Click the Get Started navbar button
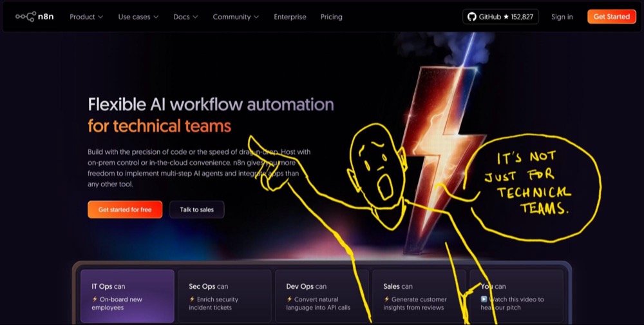644x325 pixels. [x=612, y=17]
